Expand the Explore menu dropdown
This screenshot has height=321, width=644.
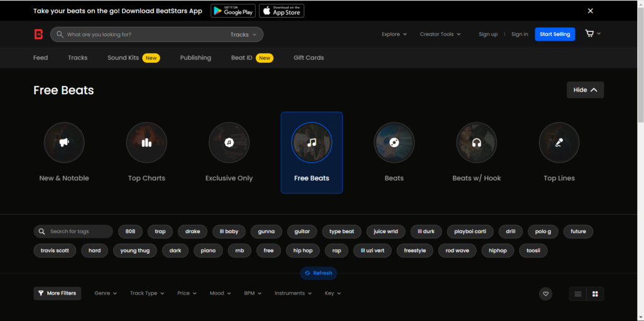[394, 35]
